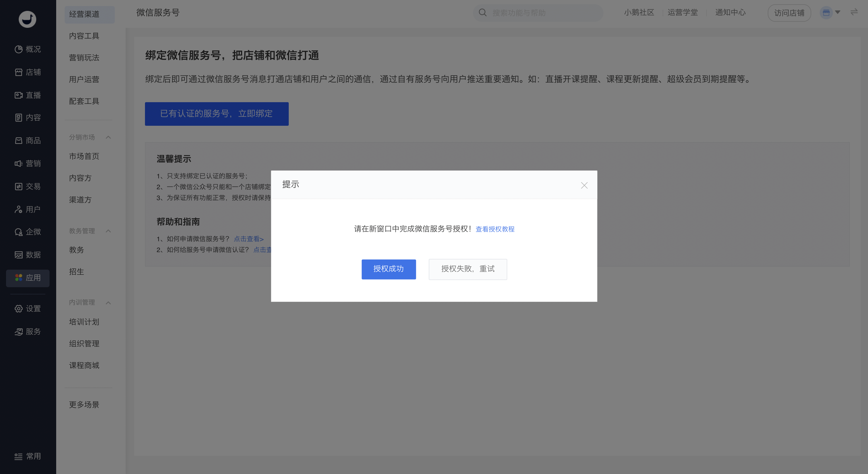Open the 服务 service sidebar icon
Image resolution: width=868 pixels, height=474 pixels.
[18, 332]
